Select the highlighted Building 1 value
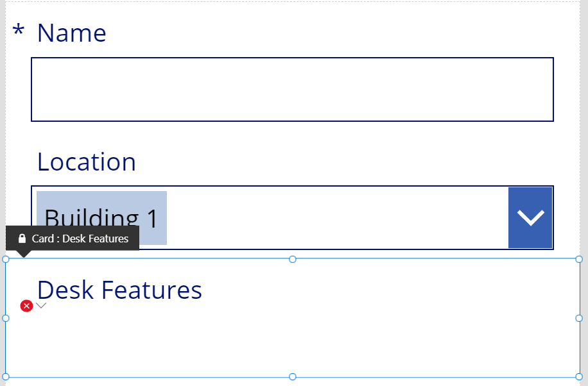This screenshot has width=588, height=386. 101,218
